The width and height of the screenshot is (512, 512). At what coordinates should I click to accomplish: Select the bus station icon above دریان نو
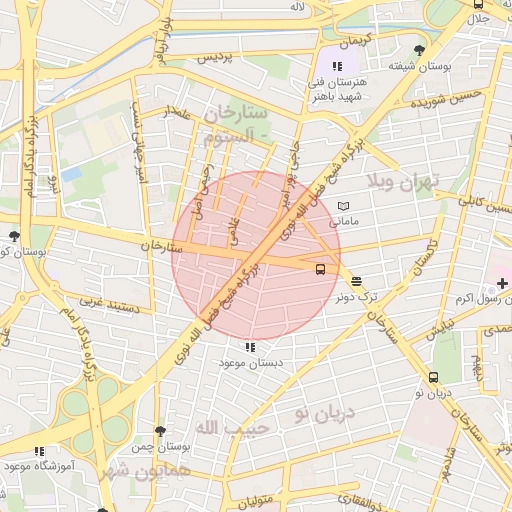point(433,378)
